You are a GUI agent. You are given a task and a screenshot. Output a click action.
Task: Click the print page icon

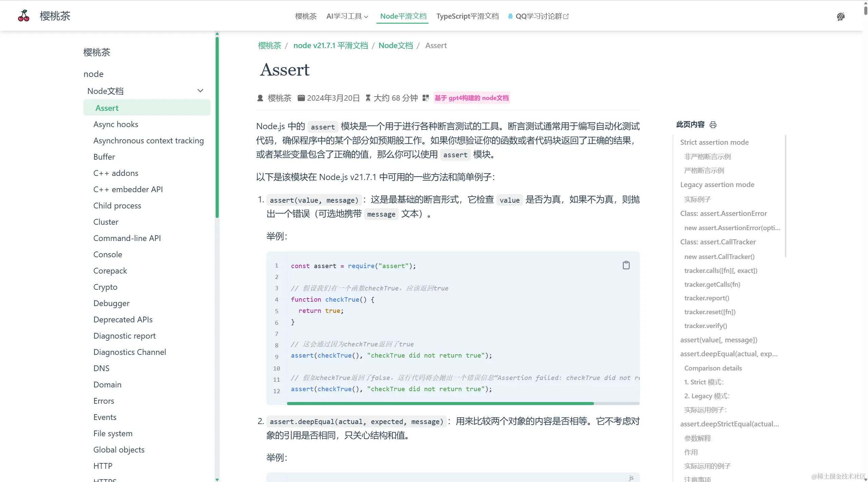pos(713,125)
